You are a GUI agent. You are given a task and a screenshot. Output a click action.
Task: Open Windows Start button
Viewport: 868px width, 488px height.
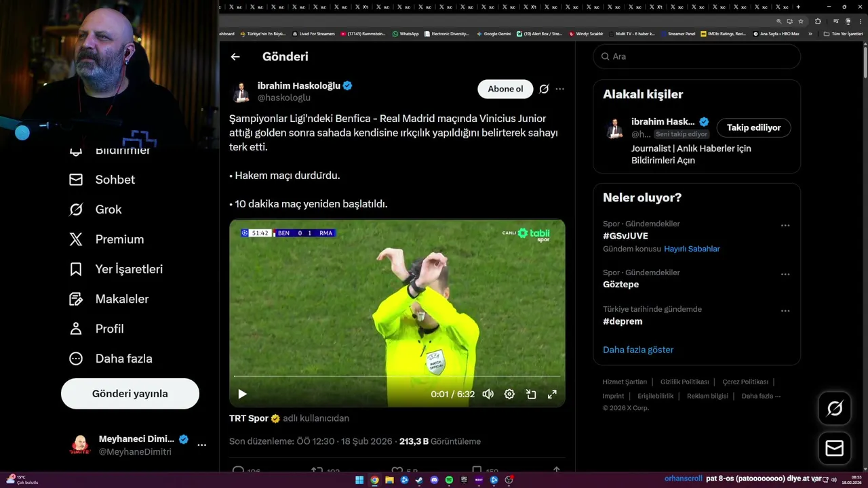(x=359, y=480)
